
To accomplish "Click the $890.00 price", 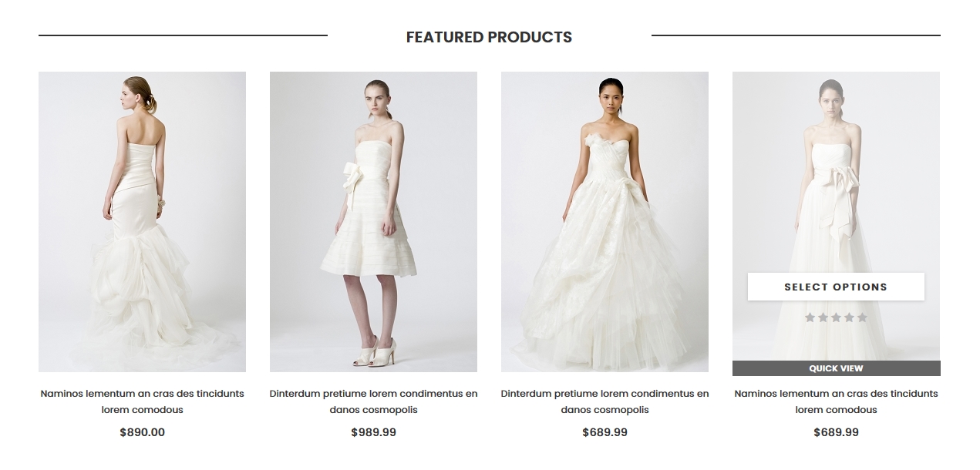I will [x=142, y=432].
